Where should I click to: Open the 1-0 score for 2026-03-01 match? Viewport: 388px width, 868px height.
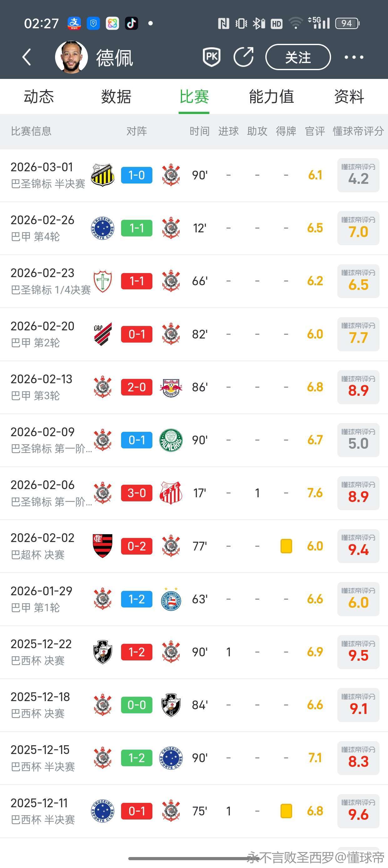pos(136,175)
